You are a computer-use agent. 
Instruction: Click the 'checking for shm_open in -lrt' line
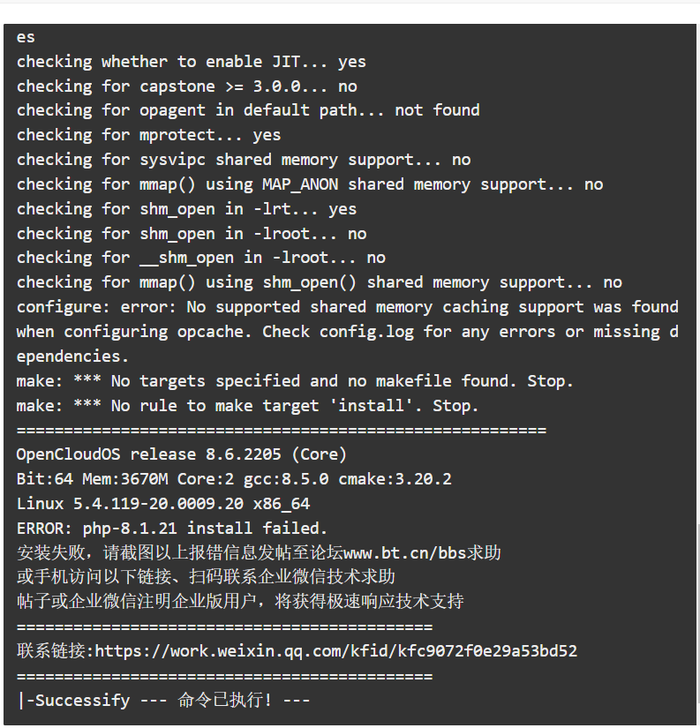(x=187, y=208)
